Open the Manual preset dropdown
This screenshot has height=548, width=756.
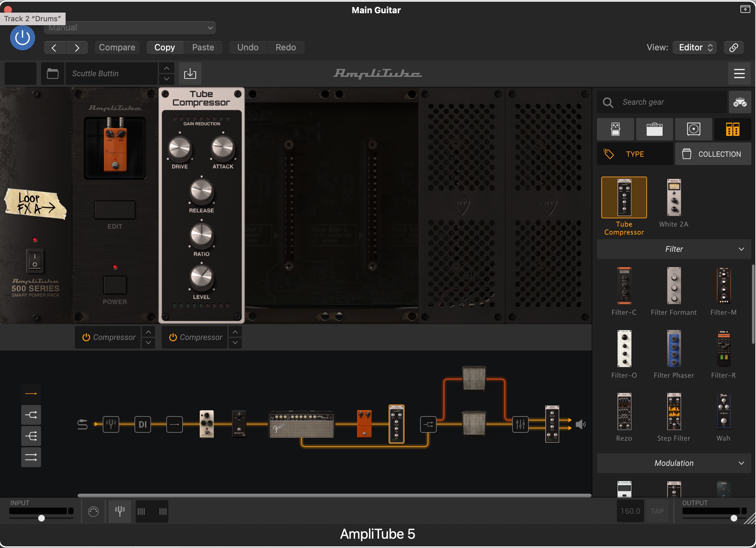(x=130, y=28)
